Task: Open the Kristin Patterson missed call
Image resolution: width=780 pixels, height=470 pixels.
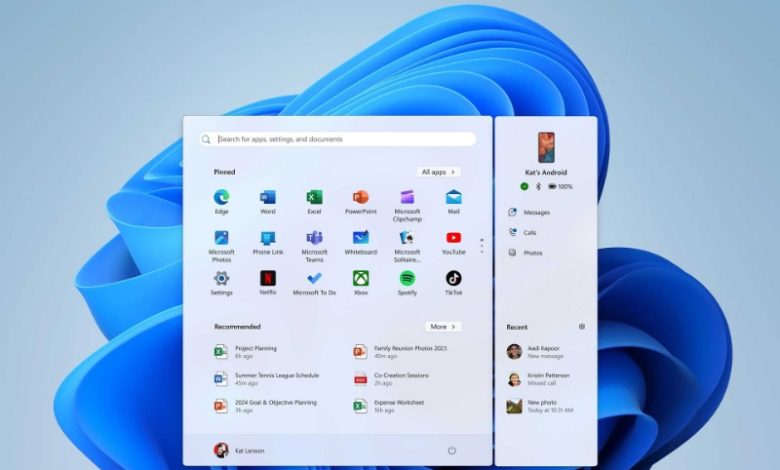Action: pos(538,379)
